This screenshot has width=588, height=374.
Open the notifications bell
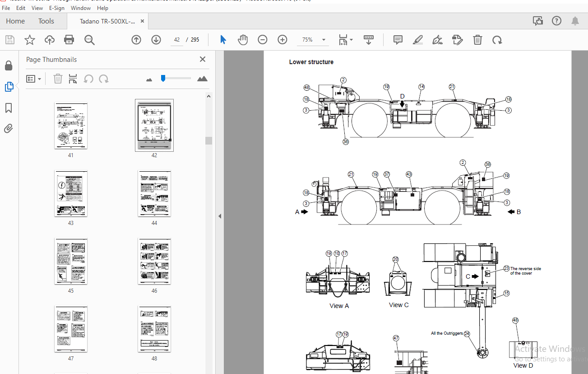(x=575, y=21)
